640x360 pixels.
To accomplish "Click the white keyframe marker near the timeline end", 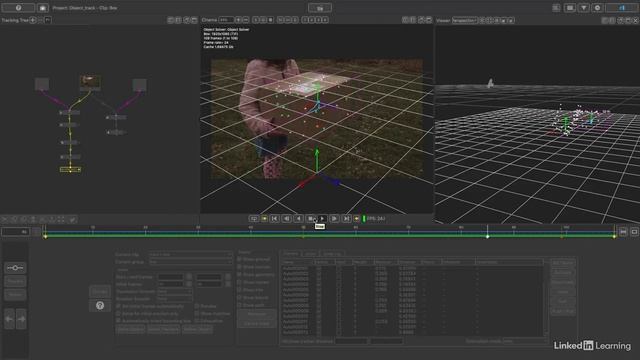I will pos(487,237).
